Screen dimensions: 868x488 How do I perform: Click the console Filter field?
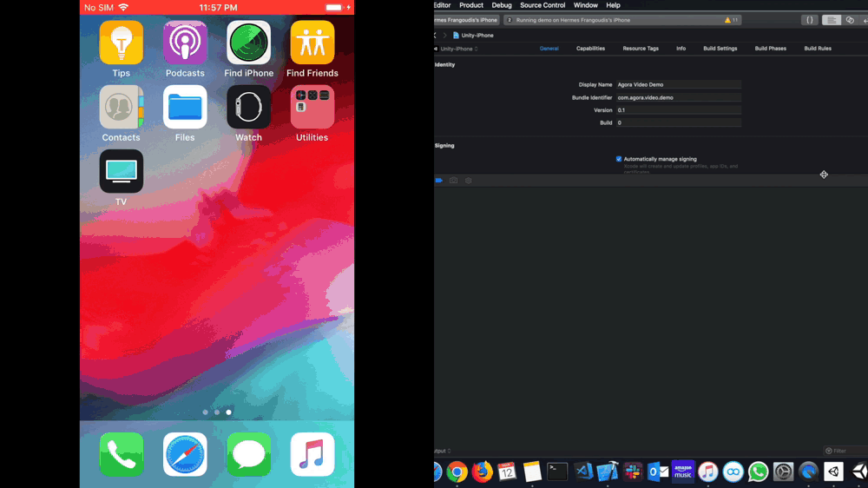point(845,451)
